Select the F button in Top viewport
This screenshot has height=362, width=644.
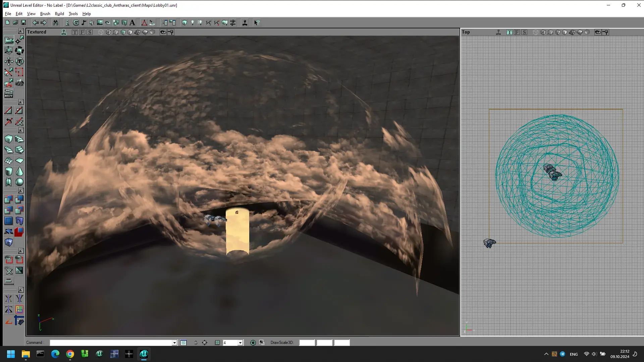tap(517, 32)
